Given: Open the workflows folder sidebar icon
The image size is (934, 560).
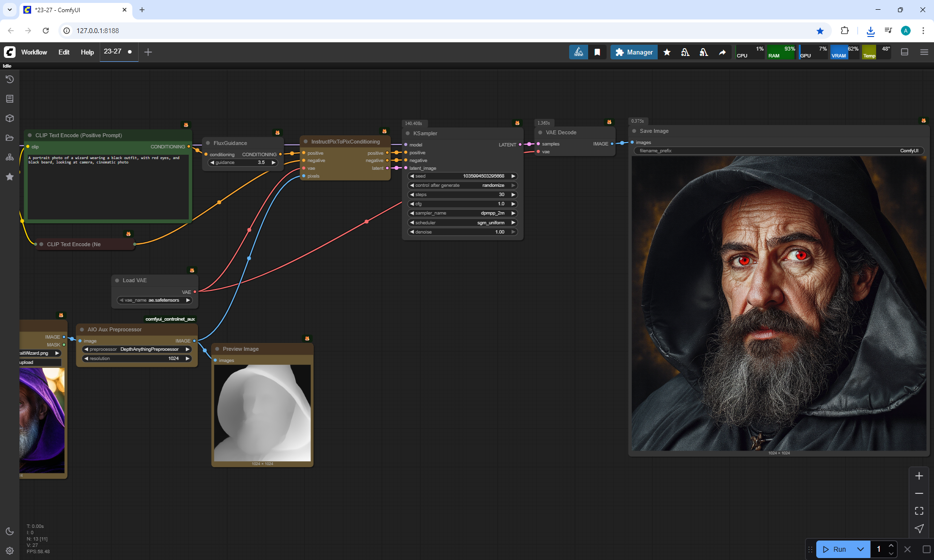Looking at the screenshot, I should pyautogui.click(x=10, y=138).
